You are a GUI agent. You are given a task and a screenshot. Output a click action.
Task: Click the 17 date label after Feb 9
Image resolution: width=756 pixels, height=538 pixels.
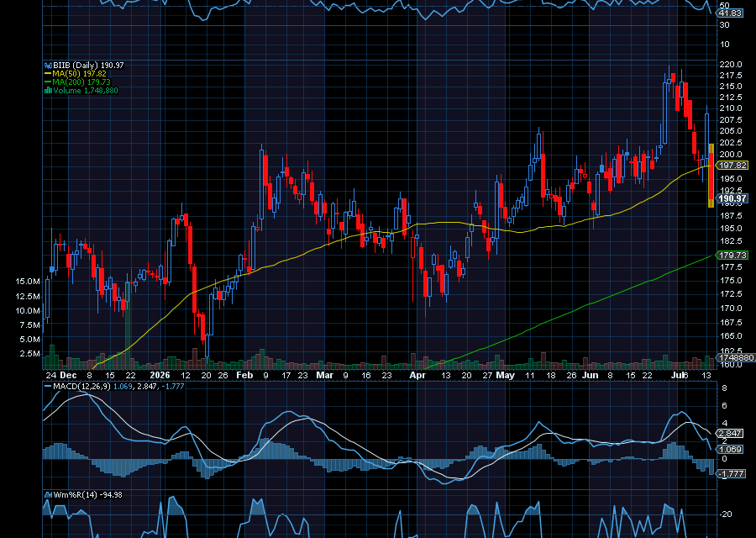coord(286,376)
